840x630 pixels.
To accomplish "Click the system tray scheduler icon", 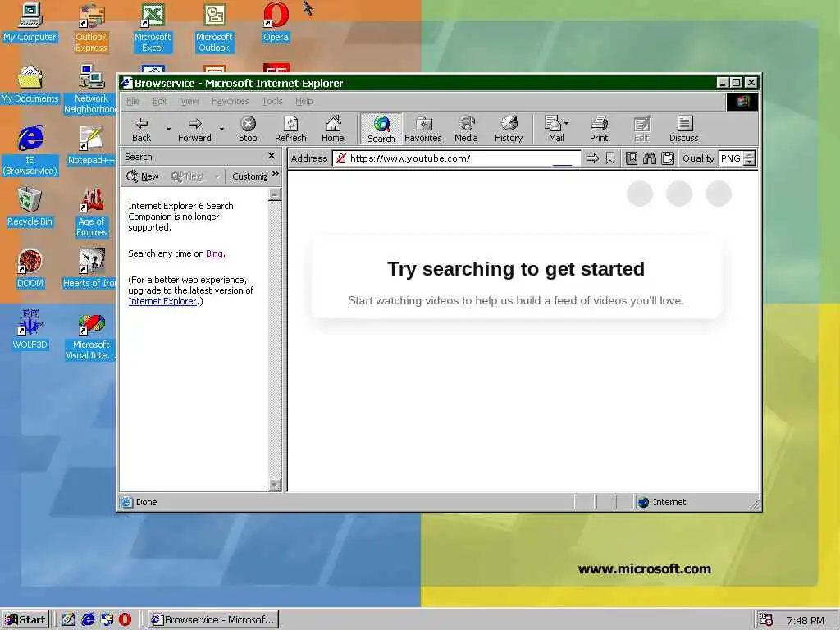I will (767, 620).
